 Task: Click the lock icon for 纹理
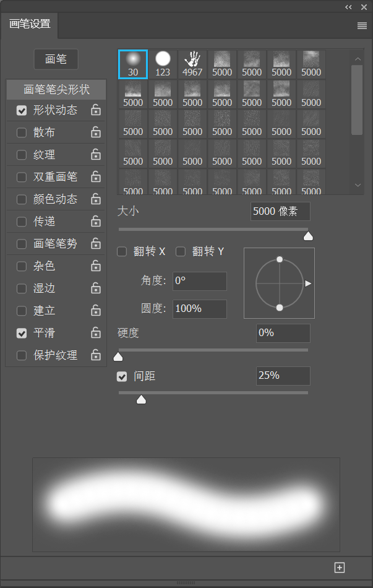pos(96,155)
